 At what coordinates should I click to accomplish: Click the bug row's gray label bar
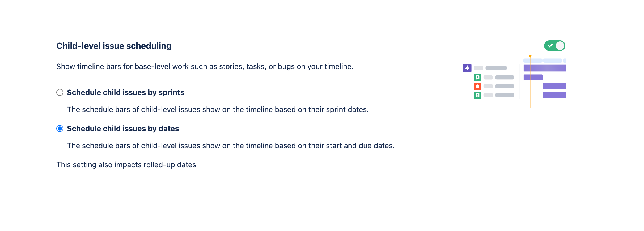(504, 86)
